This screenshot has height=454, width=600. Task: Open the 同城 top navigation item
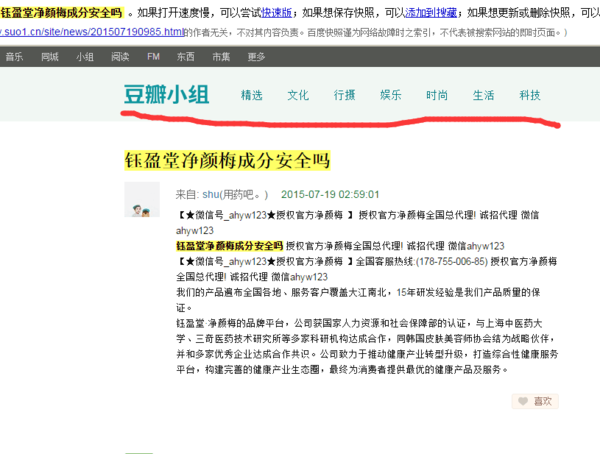pos(50,57)
